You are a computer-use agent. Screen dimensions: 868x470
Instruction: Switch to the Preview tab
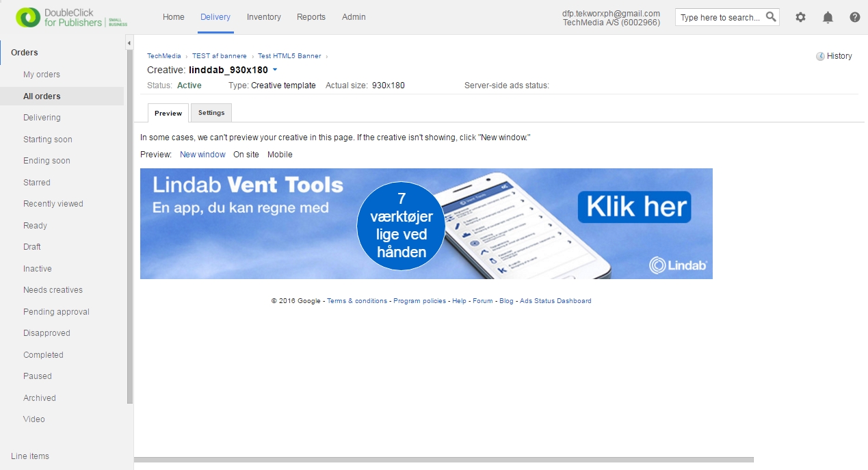click(x=168, y=113)
